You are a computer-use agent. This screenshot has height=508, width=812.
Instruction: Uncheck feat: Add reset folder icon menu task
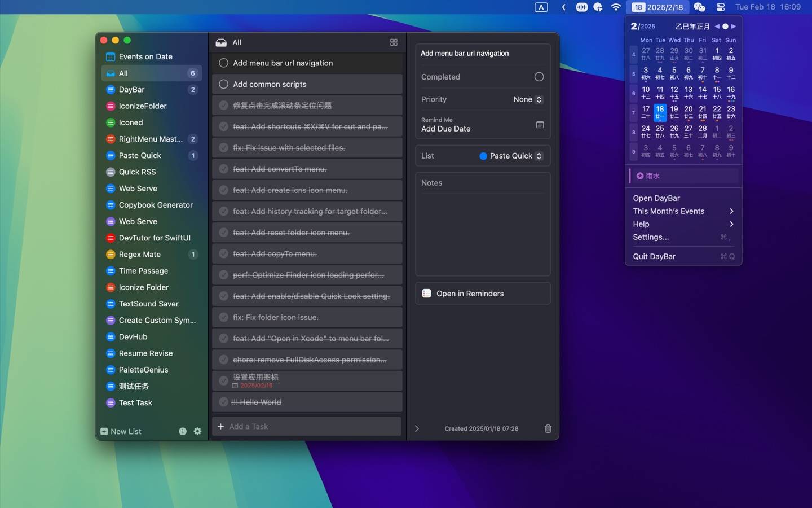coord(223,233)
